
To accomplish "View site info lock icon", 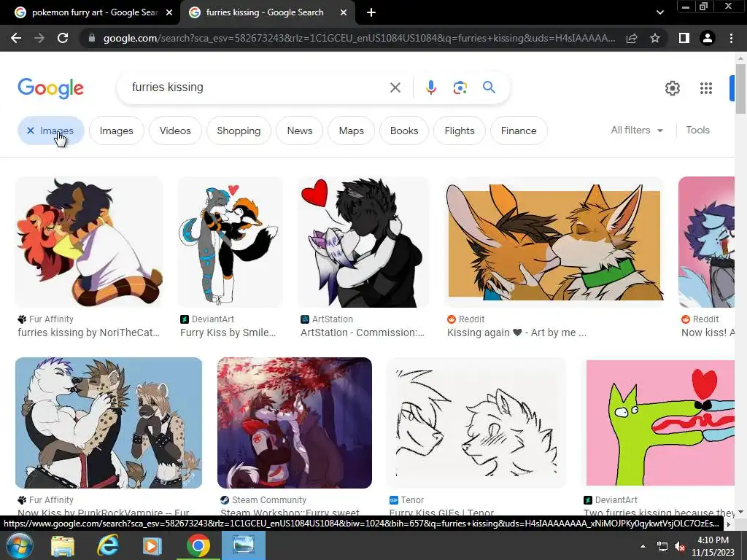I will (x=92, y=38).
